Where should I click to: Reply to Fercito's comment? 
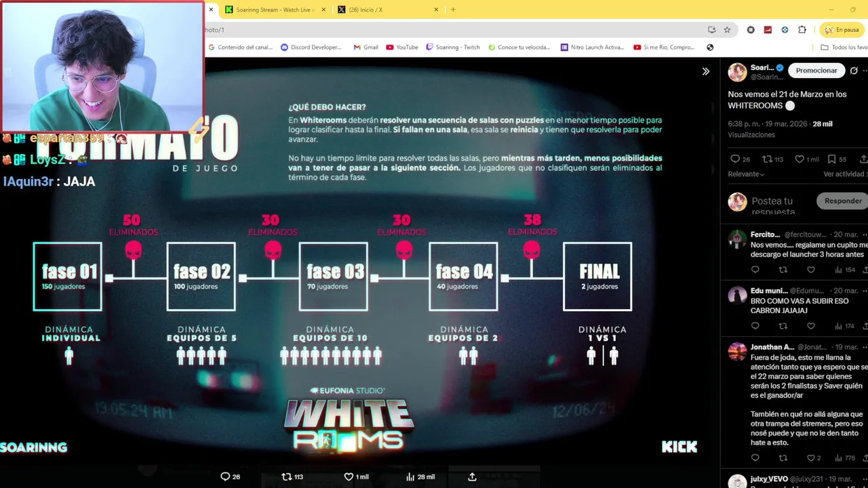click(x=755, y=270)
